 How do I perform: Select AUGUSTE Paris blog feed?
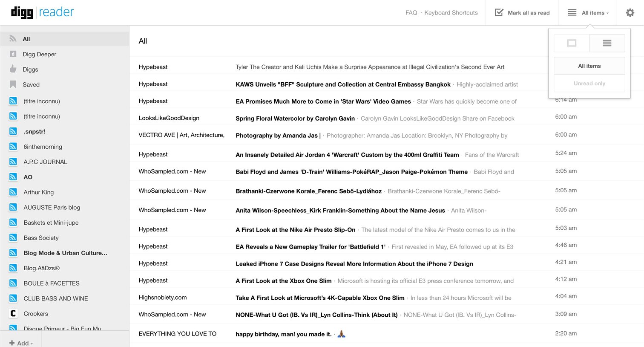pyautogui.click(x=52, y=208)
